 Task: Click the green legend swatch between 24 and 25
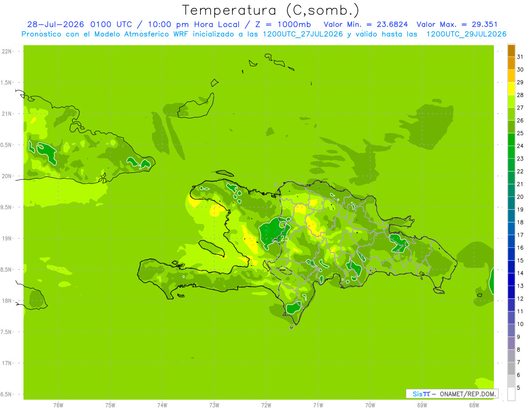[x=511, y=139]
